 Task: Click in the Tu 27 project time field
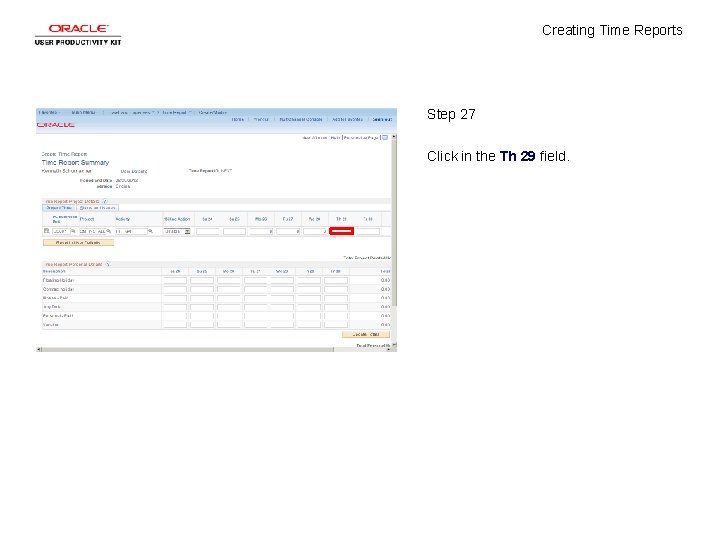(288, 231)
